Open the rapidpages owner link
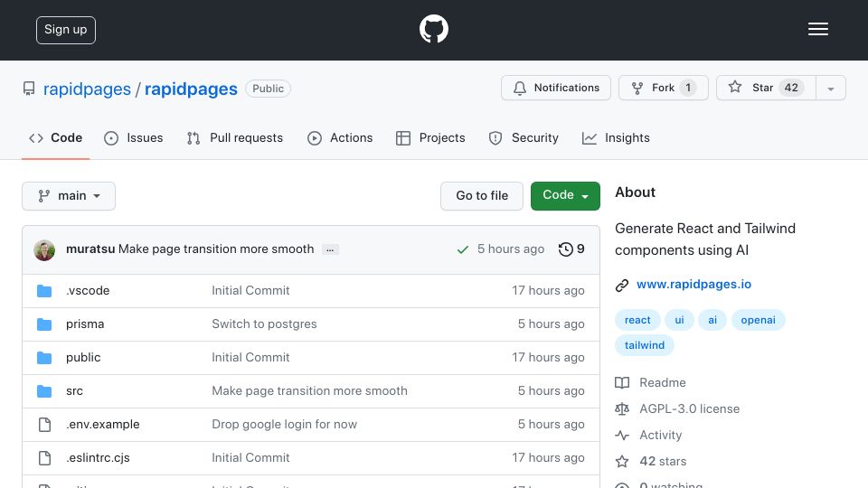 tap(87, 89)
